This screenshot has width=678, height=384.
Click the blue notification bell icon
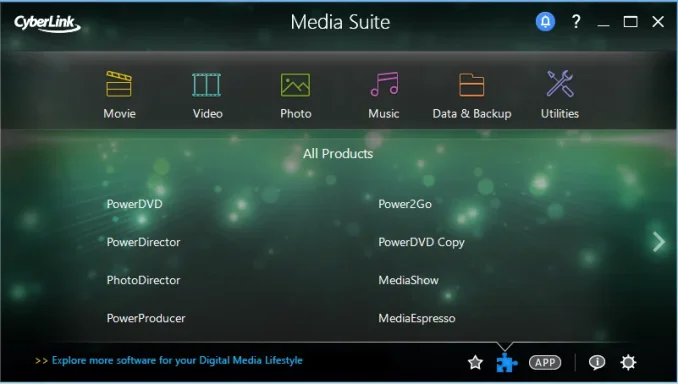click(545, 21)
